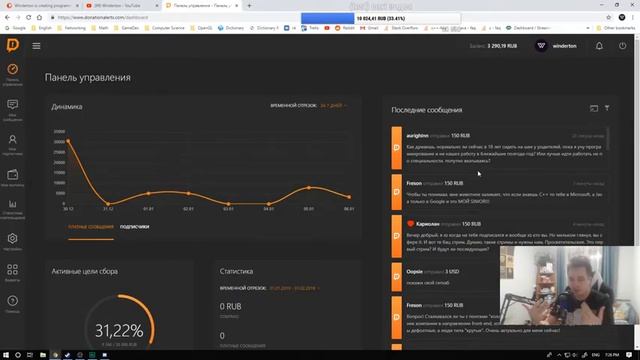This screenshot has height=360, width=640.
Task: Expand the bookmarks overflow chevron
Action: tap(588, 28)
